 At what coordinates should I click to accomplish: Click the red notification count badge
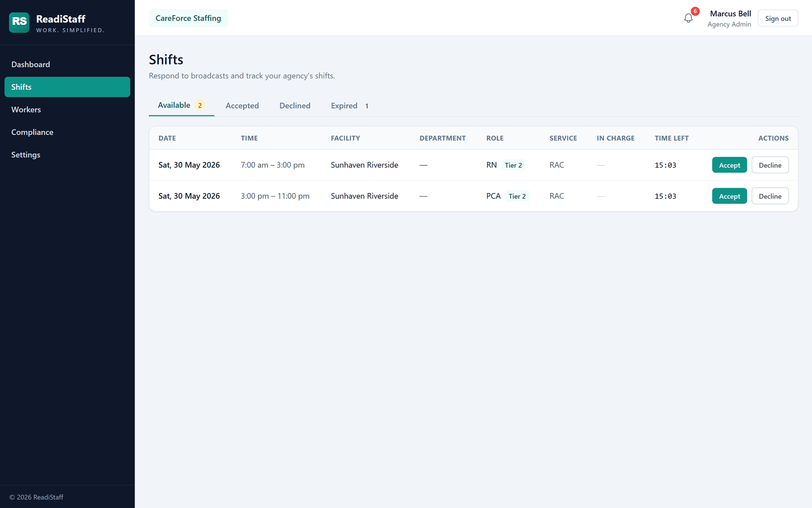(x=695, y=11)
